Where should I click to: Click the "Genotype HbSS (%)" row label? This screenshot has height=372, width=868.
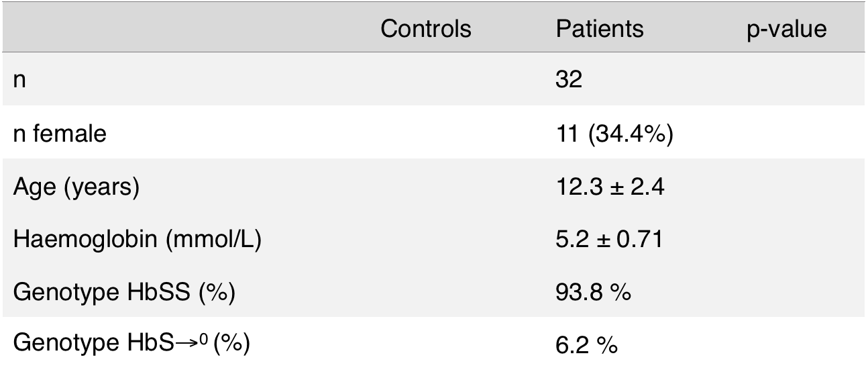[123, 292]
